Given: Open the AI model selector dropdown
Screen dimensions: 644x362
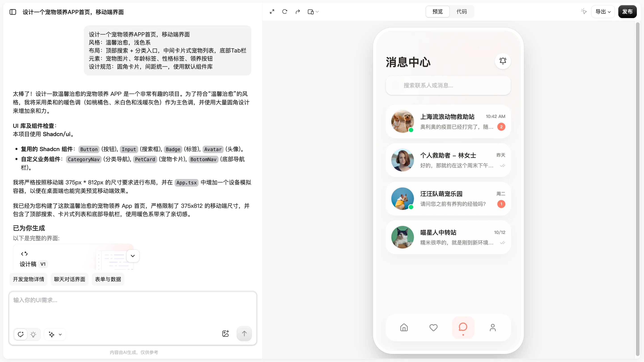Looking at the screenshot, I should pyautogui.click(x=55, y=334).
